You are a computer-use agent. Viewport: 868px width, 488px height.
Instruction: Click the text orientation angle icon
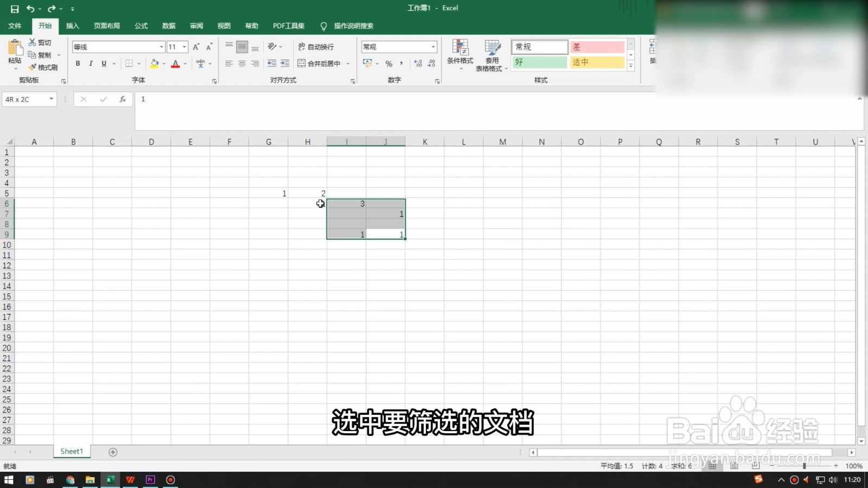(272, 47)
